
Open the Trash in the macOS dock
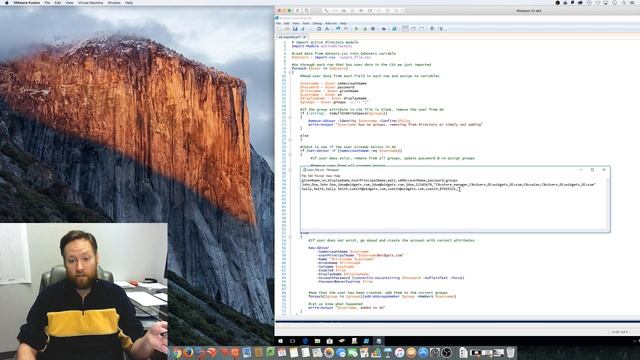(x=511, y=352)
